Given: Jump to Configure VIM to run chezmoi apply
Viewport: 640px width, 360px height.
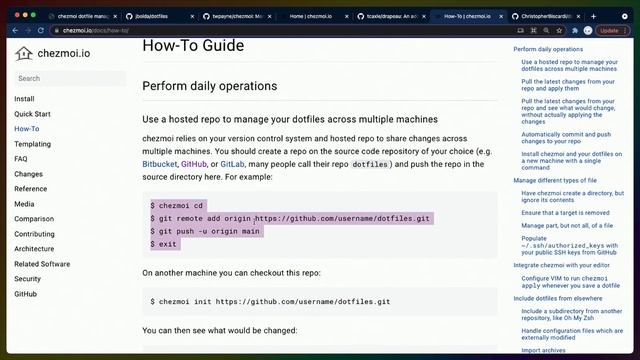Looking at the screenshot, I should coord(571,282).
